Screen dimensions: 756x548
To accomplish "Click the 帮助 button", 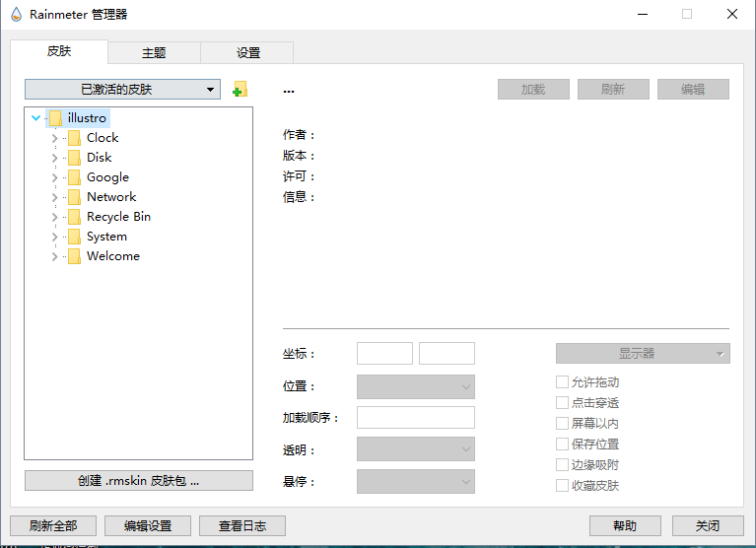I will tap(625, 526).
